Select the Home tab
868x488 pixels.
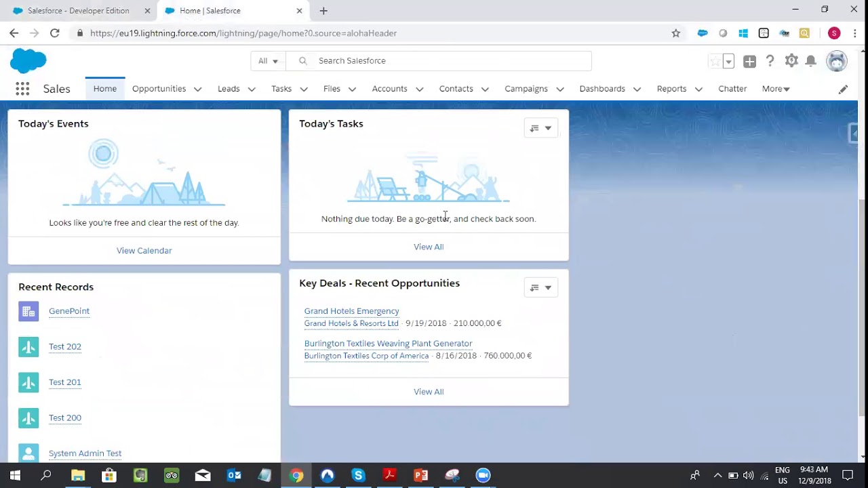click(x=105, y=89)
